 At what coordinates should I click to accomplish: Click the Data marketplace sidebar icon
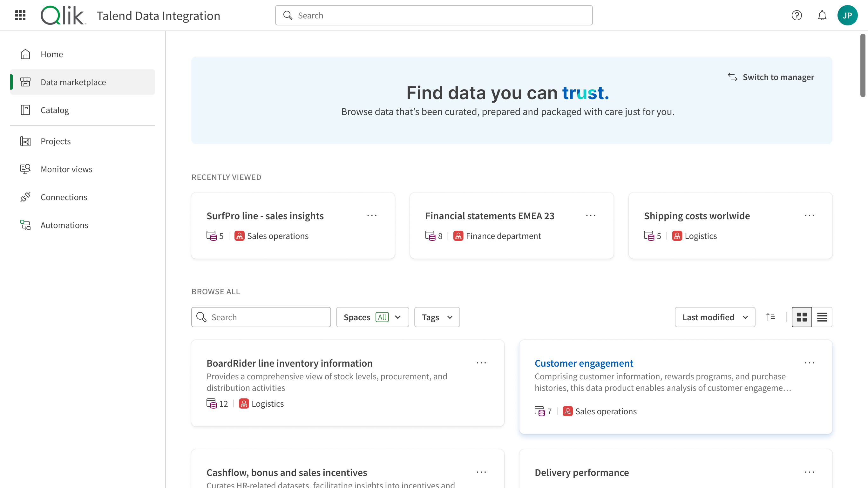coord(24,82)
